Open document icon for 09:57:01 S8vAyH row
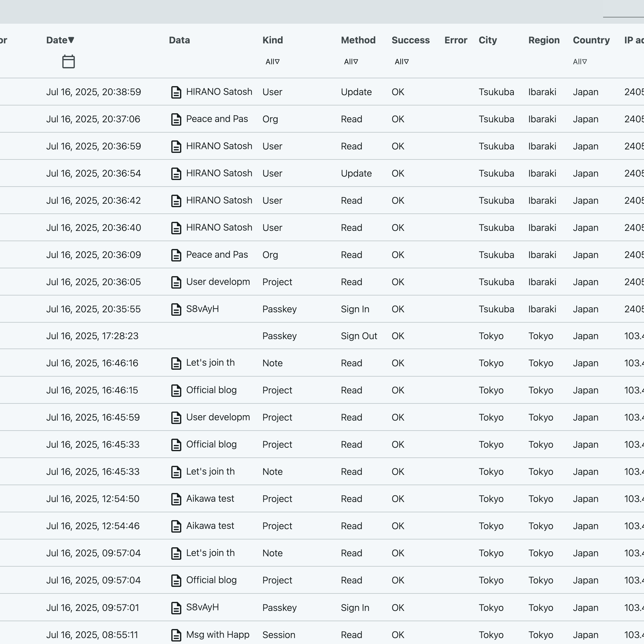 (x=176, y=608)
